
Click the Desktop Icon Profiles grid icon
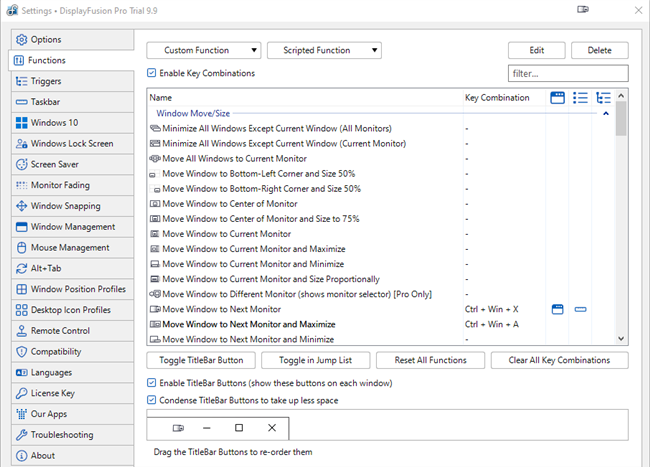coord(22,310)
